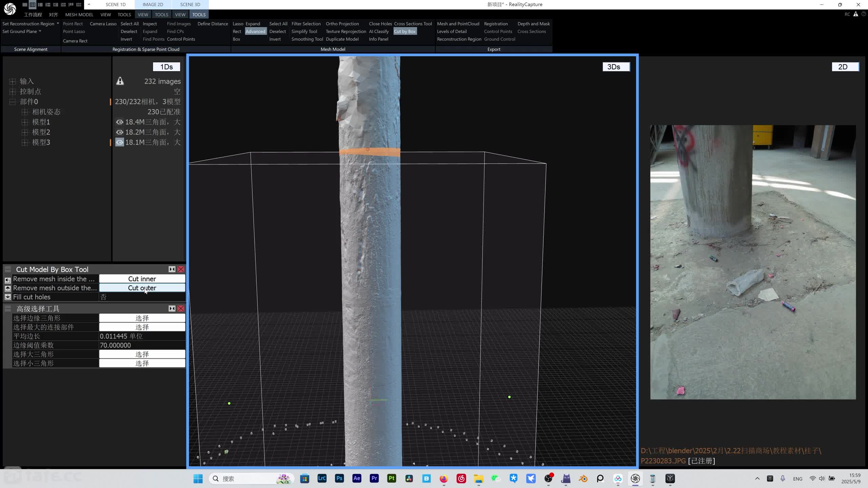Open Blender from the taskbar
Viewport: 868px width, 488px height.
coord(583,479)
